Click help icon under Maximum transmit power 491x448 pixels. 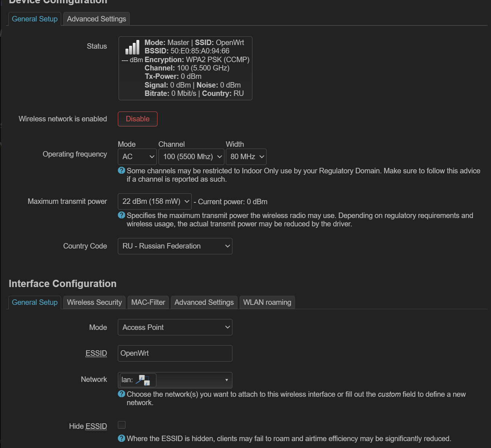click(121, 215)
